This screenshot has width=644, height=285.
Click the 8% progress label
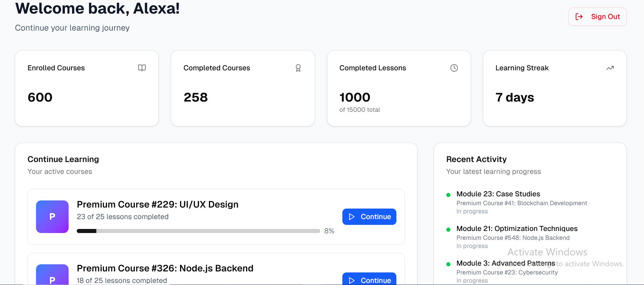[329, 231]
